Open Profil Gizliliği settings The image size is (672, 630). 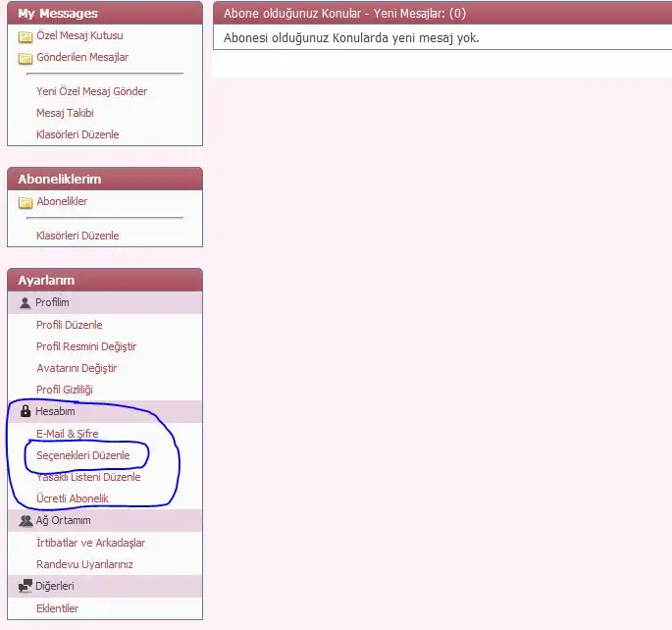(65, 390)
